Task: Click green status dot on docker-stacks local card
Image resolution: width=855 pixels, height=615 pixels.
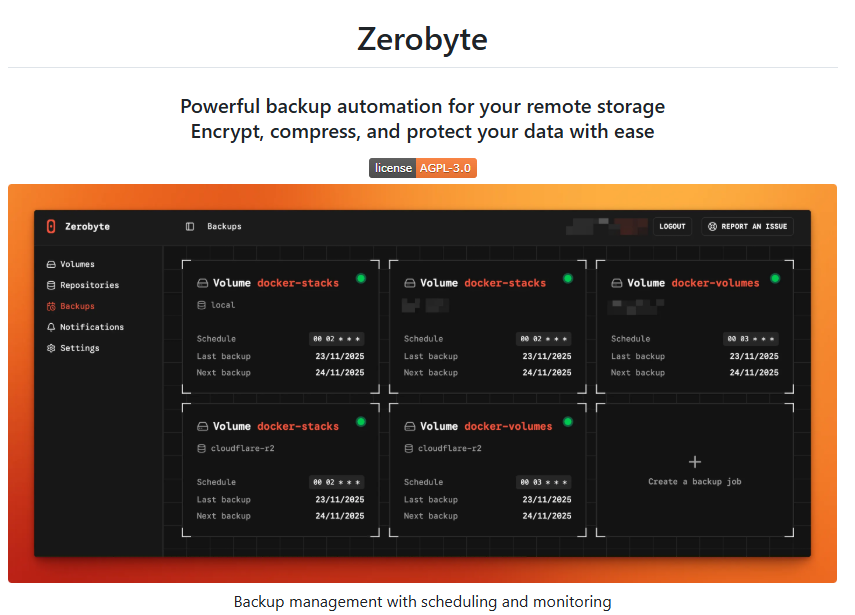Action: coord(360,279)
